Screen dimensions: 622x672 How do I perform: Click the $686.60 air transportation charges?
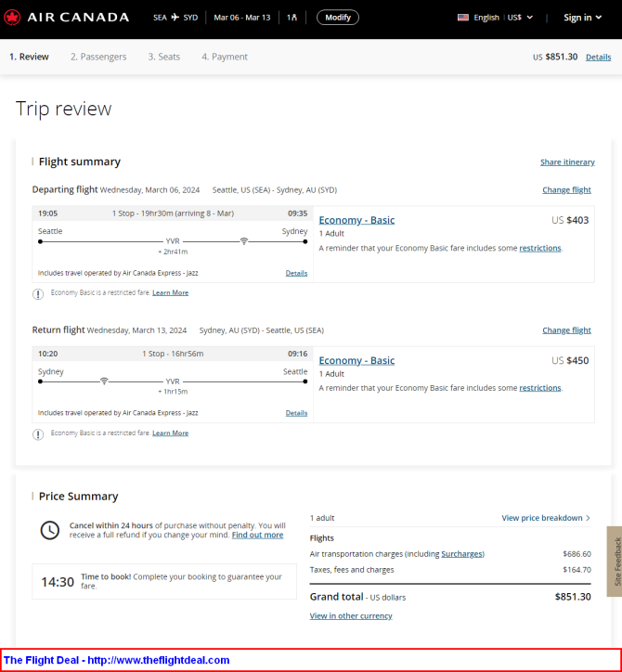click(577, 554)
